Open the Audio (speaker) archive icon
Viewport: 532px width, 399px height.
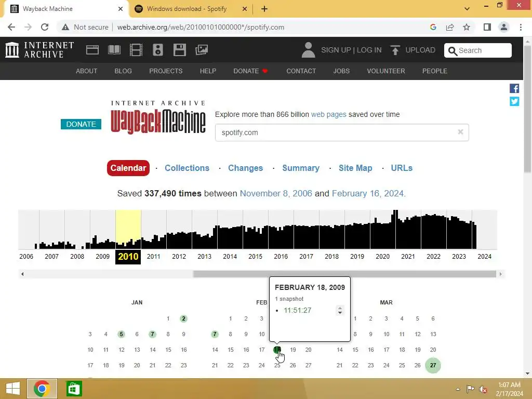pos(158,50)
